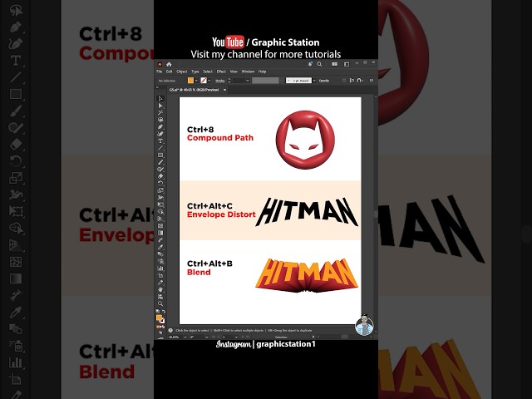Open the Type menu
Image resolution: width=532 pixels, height=399 pixels.
tap(195, 71)
